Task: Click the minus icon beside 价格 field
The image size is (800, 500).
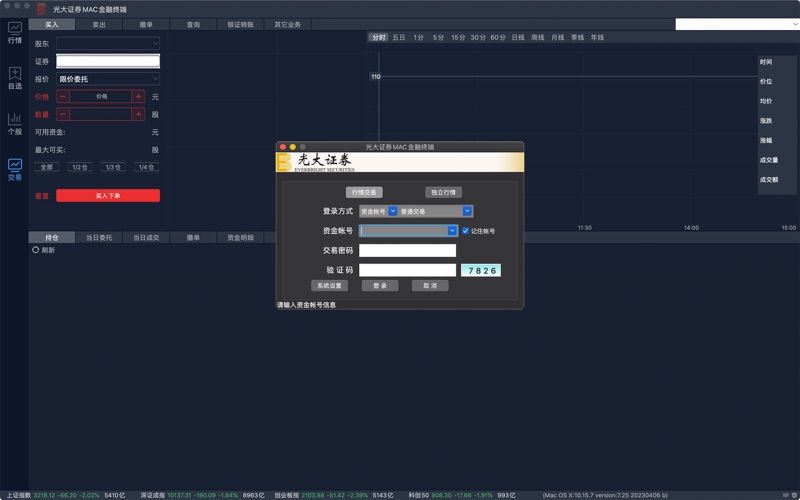Action: click(63, 97)
